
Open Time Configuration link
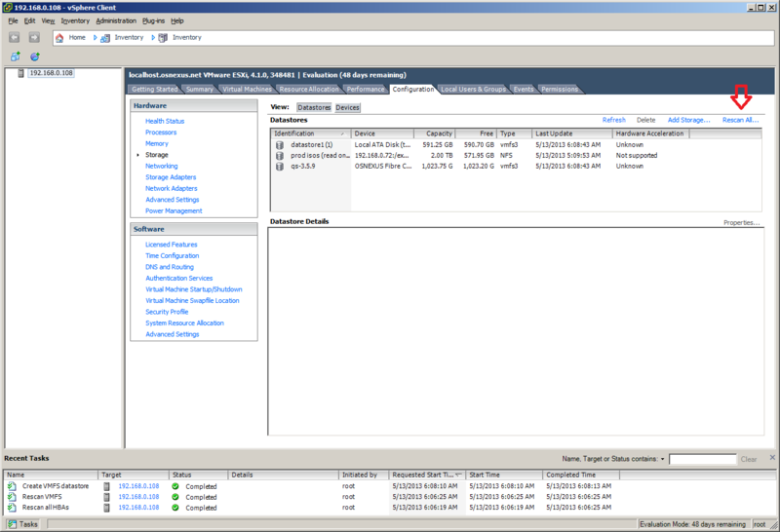[173, 255]
